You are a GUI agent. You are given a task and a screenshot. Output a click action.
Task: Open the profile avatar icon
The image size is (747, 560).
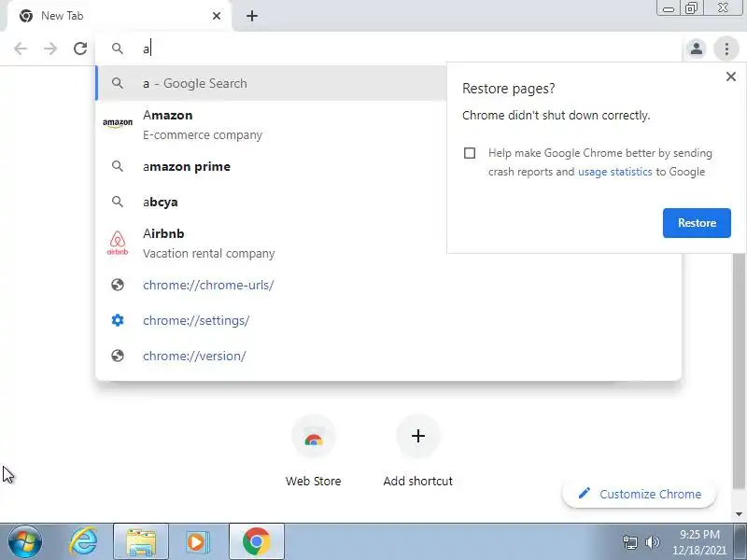coord(696,49)
